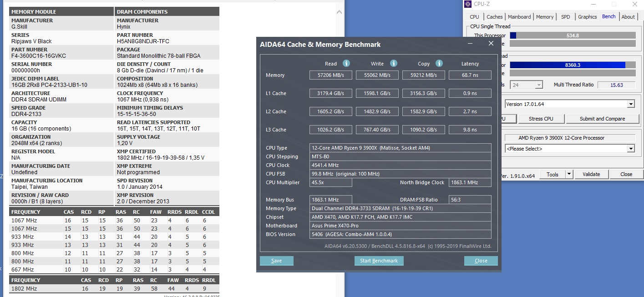This screenshot has height=297, width=644.
Task: Click the 1802 MHz frequency table row
Action: point(114,288)
